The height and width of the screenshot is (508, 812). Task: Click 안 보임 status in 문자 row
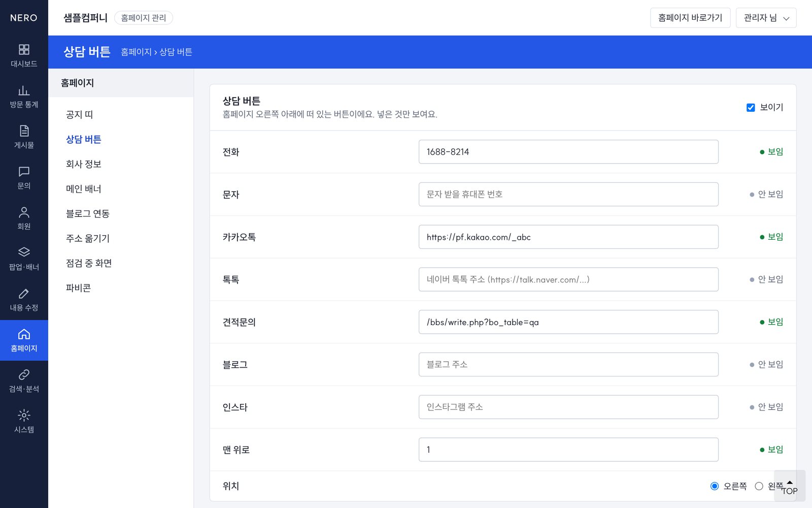pyautogui.click(x=766, y=195)
